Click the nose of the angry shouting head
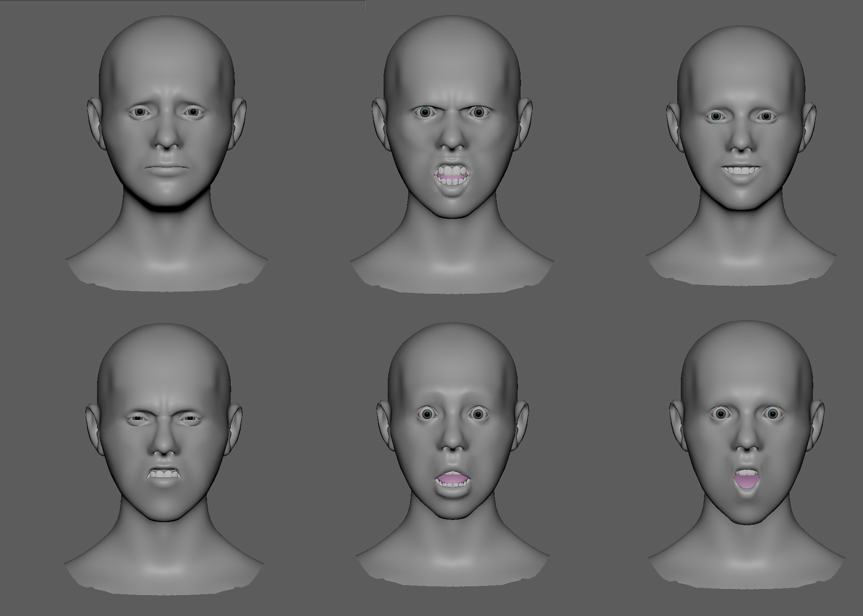The image size is (863, 616). tap(452, 140)
